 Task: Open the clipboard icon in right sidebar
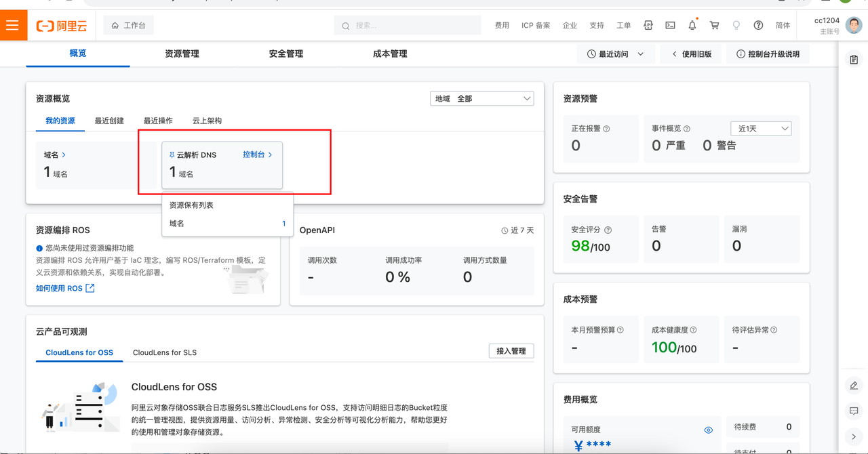854,60
